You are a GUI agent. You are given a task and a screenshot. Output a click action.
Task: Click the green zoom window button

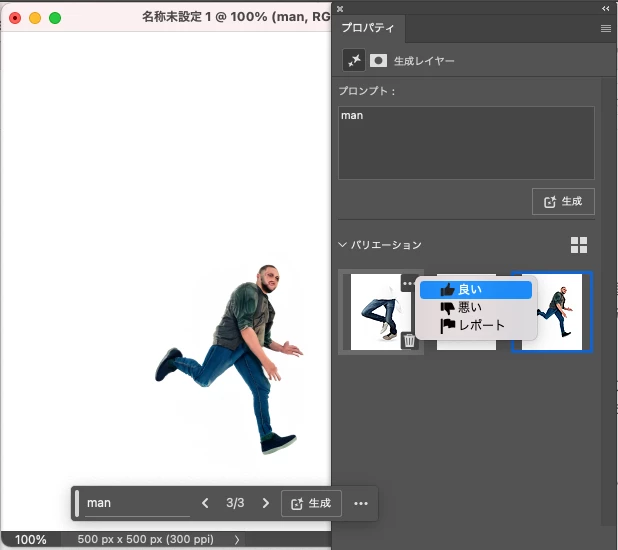(55, 18)
